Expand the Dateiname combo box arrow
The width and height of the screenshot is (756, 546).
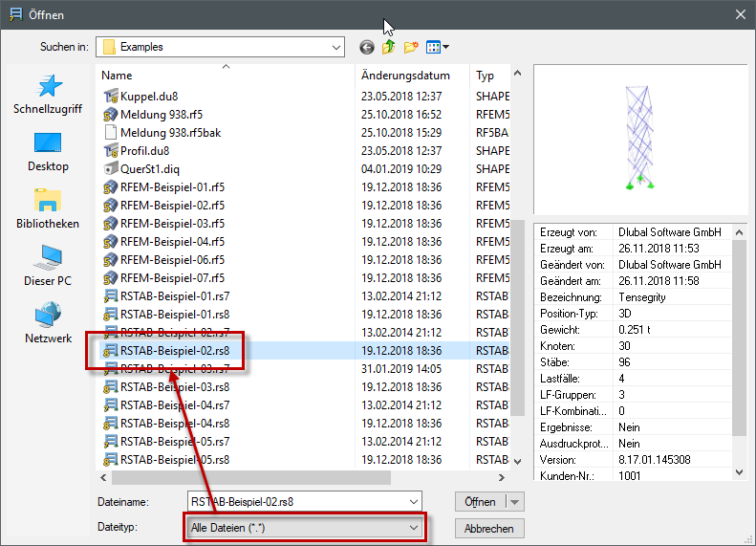coord(414,502)
